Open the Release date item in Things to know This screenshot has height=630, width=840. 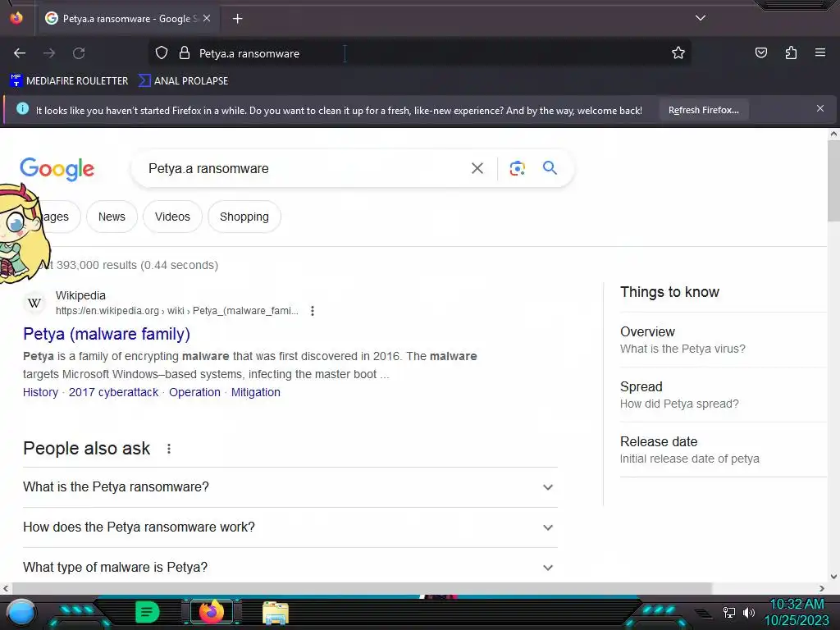coord(724,450)
